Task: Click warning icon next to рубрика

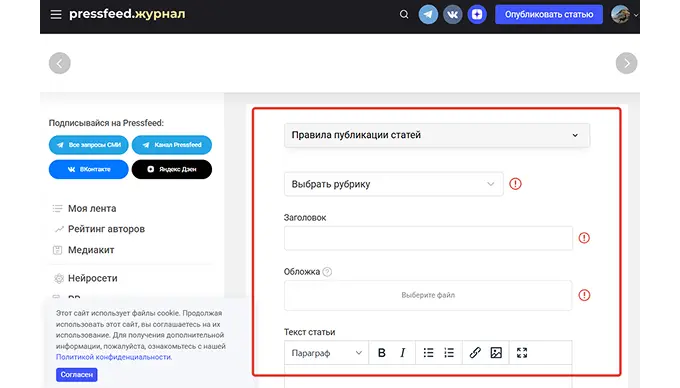Action: click(515, 184)
